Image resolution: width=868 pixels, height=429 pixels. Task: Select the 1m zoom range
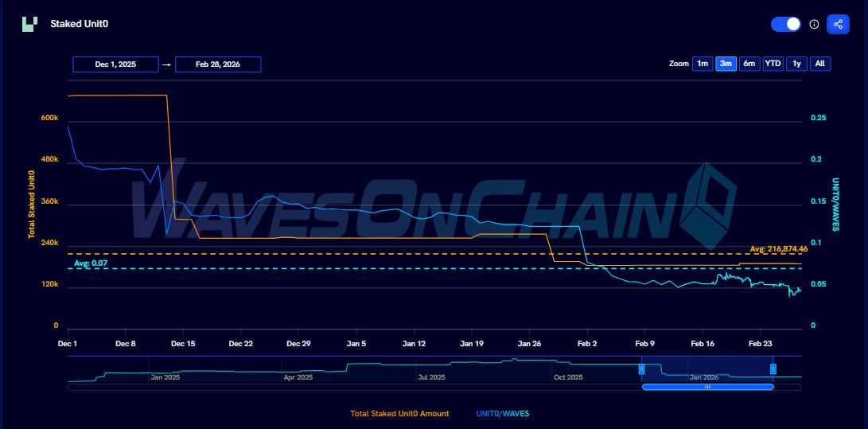[x=702, y=64]
